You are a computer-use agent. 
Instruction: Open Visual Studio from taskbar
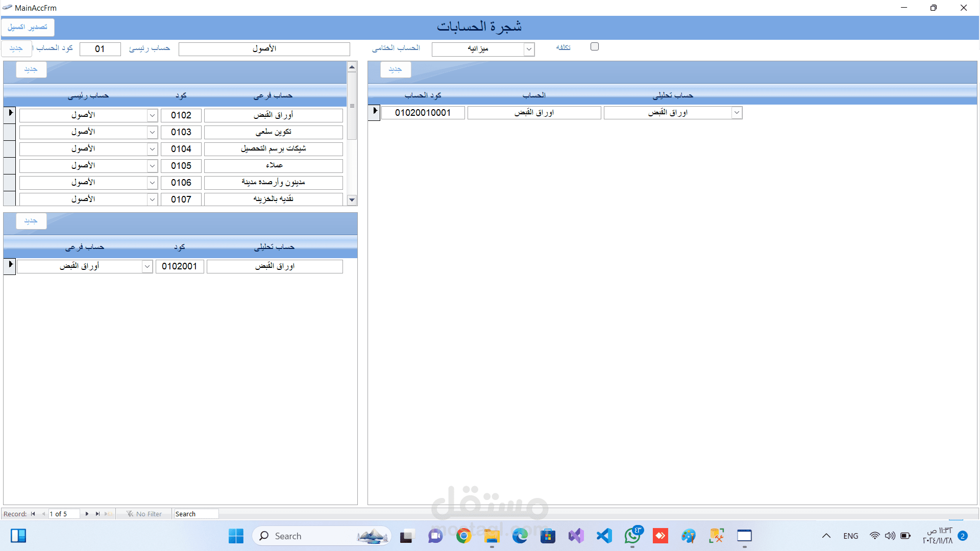tap(576, 536)
